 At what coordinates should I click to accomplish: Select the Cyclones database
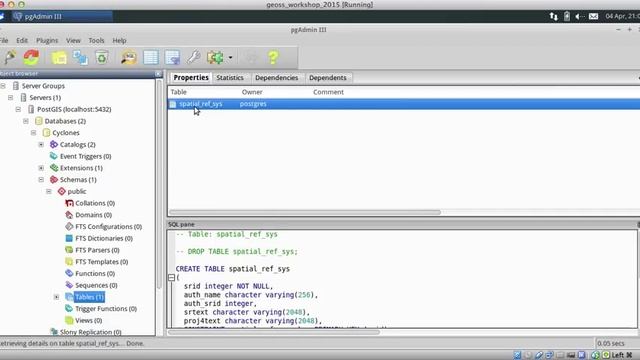tap(65, 133)
